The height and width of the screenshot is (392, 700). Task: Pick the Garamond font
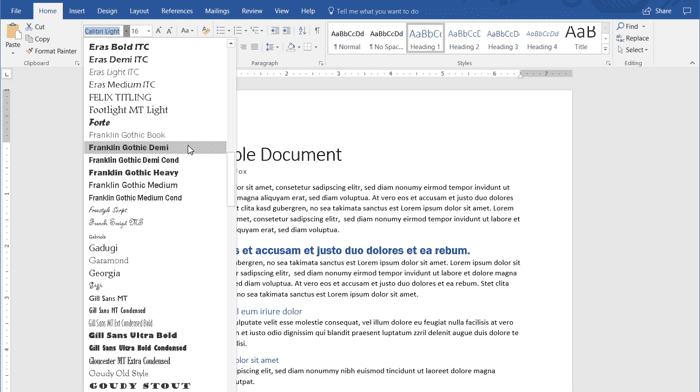coord(155,260)
